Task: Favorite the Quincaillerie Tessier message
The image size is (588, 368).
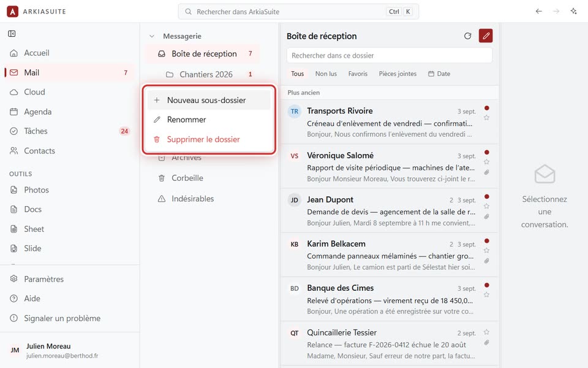Action: (x=486, y=332)
